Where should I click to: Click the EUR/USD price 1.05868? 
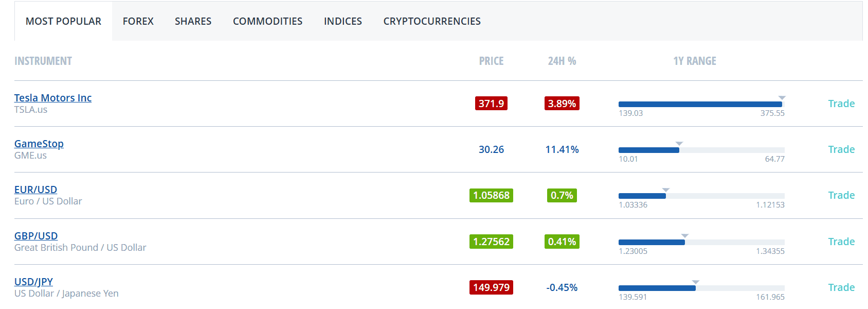click(491, 195)
